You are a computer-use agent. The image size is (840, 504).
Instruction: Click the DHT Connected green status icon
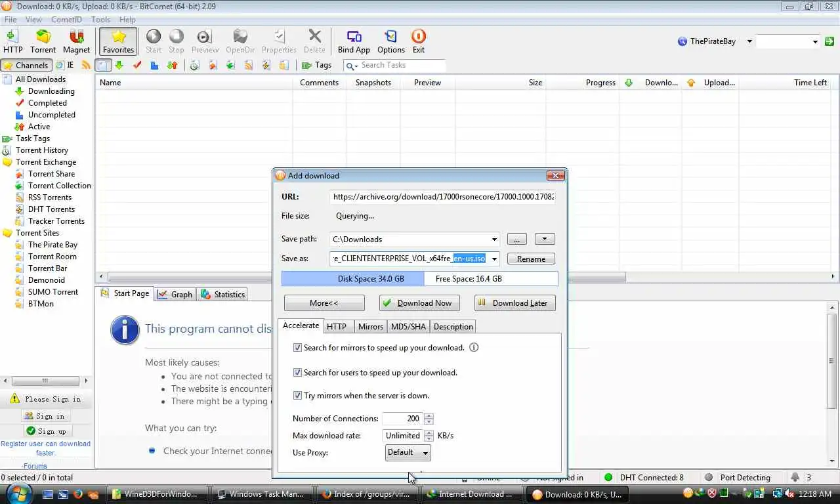pos(608,477)
